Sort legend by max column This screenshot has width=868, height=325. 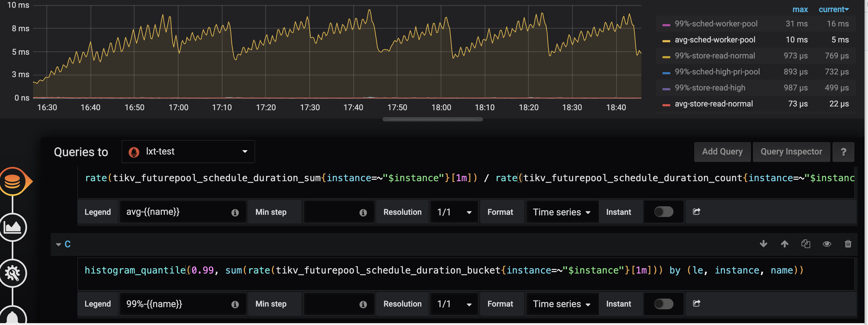(800, 9)
